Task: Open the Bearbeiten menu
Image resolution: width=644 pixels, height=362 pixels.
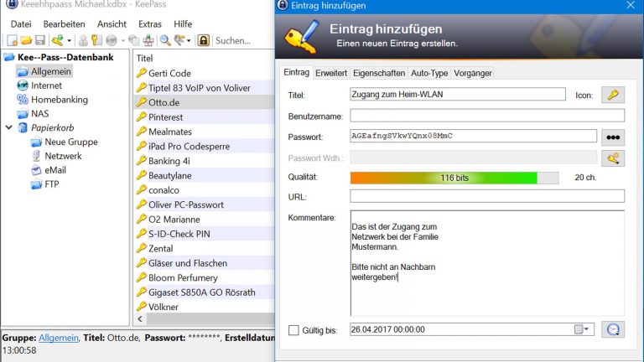Action: [x=64, y=23]
